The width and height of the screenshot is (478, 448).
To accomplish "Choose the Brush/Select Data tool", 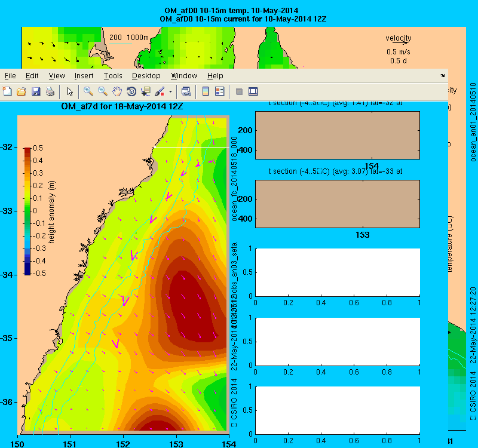I will (x=160, y=91).
